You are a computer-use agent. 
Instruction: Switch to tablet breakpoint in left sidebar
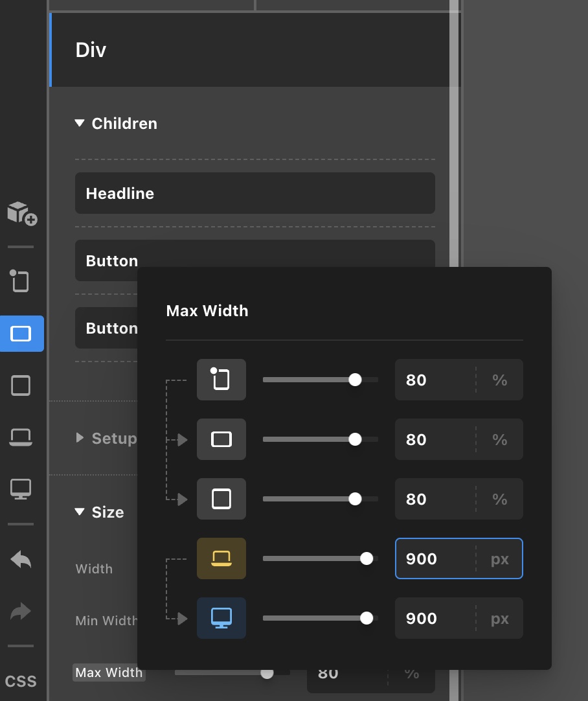tap(21, 386)
